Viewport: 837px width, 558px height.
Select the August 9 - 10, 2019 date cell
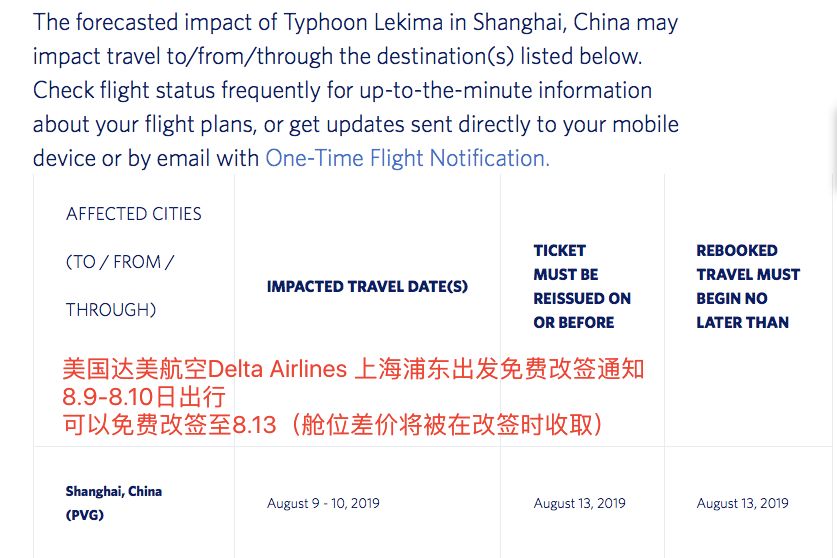pyautogui.click(x=323, y=503)
